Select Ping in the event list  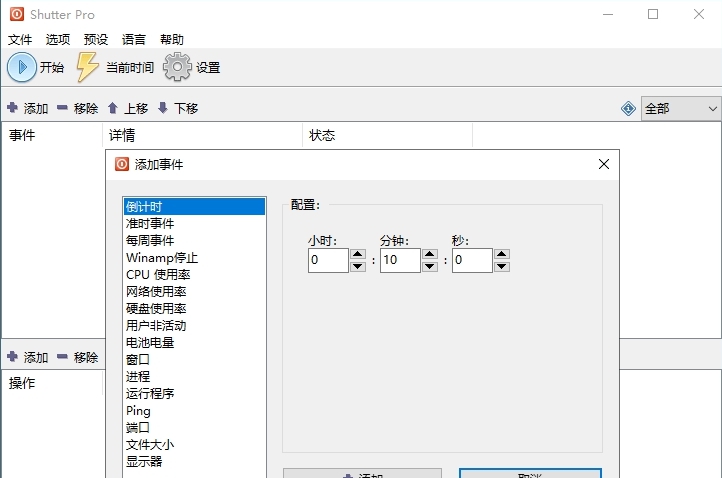pyautogui.click(x=194, y=410)
